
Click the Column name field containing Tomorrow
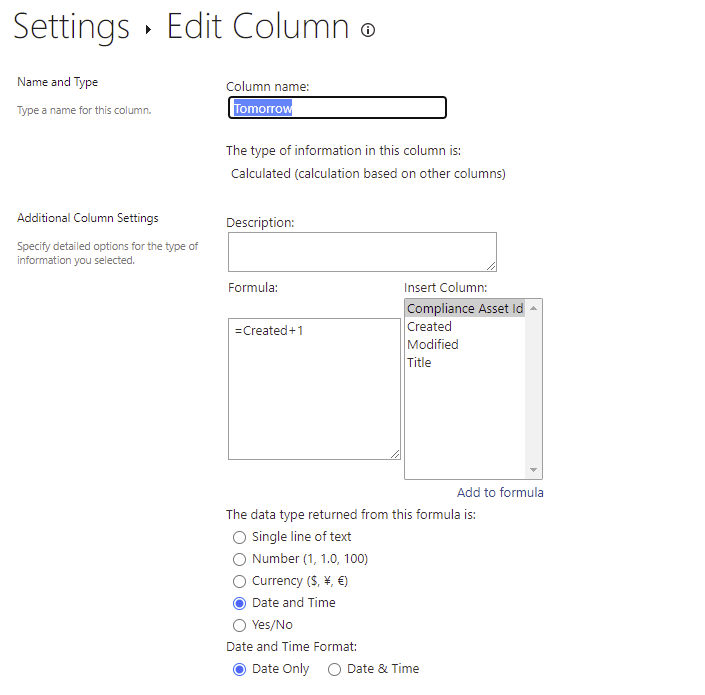coord(337,108)
